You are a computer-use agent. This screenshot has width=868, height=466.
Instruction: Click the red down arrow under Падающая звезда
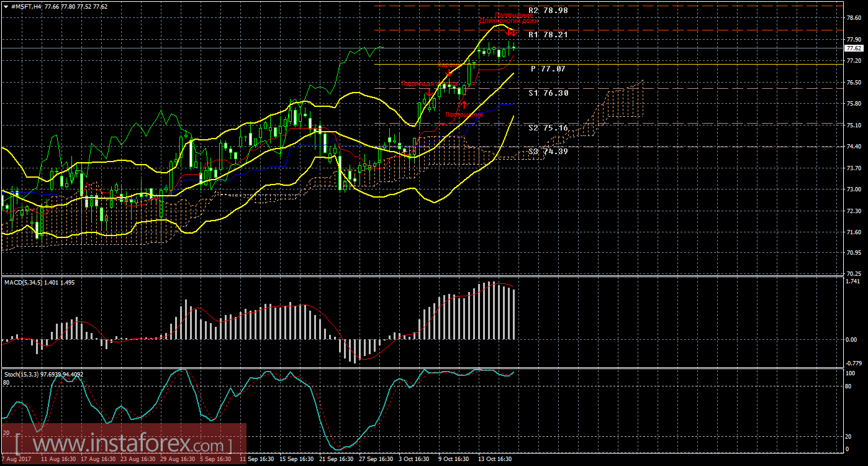click(429, 93)
